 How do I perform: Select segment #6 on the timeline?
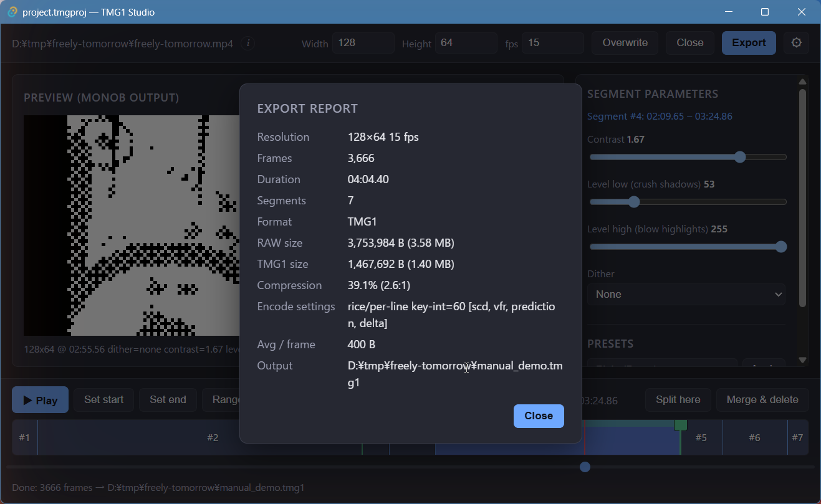[755, 437]
